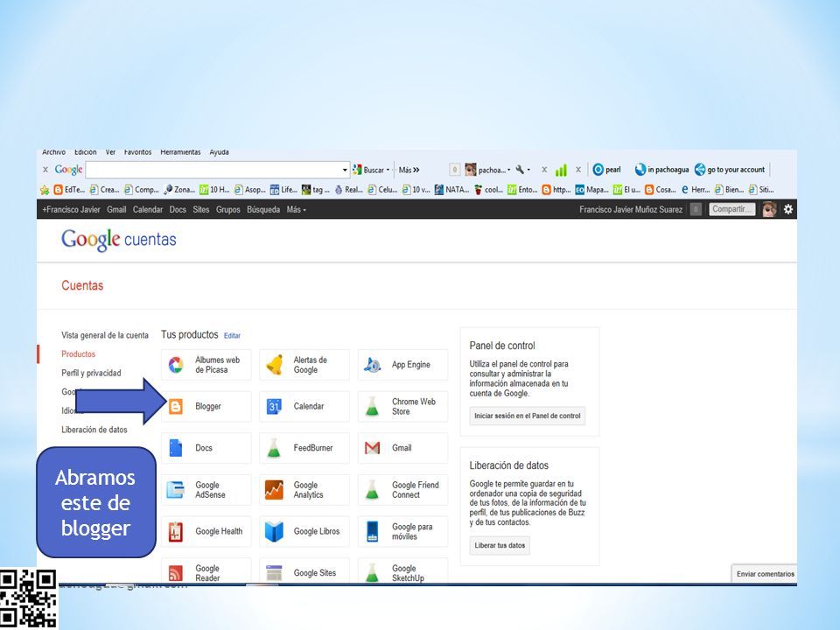The height and width of the screenshot is (630, 840).
Task: Open Google Libros
Action: [304, 531]
